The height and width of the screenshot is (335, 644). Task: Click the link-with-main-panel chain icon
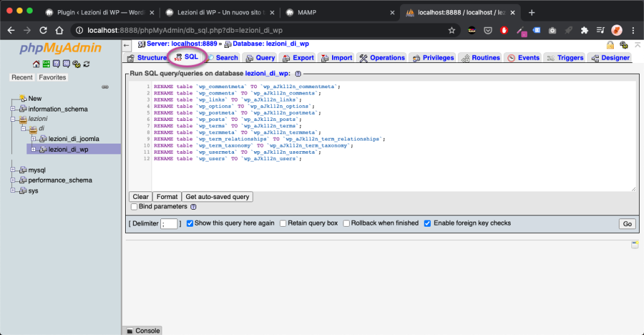105,87
